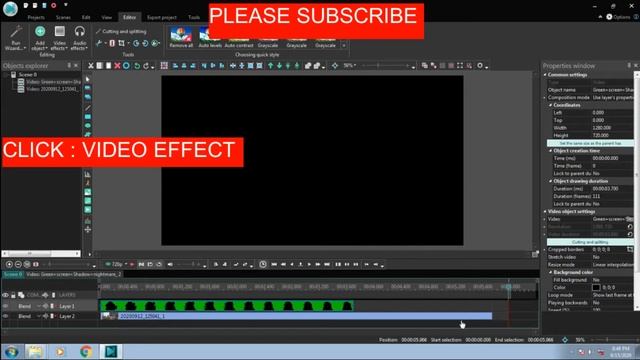Collapse the Common settings section
The height and width of the screenshot is (360, 640).
545,75
